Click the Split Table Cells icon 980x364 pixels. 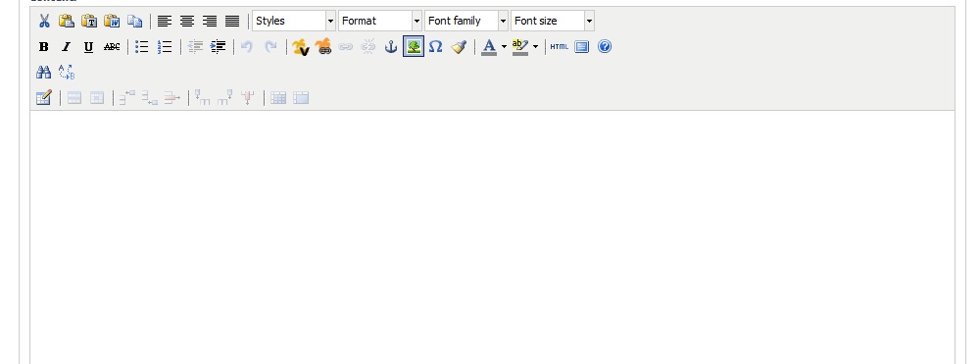coord(278,97)
